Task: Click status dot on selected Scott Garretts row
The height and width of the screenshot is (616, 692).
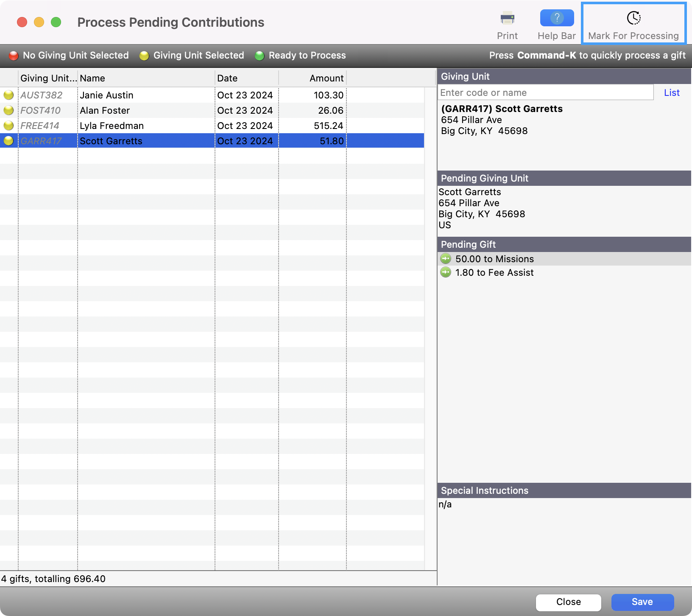Action: (8, 141)
